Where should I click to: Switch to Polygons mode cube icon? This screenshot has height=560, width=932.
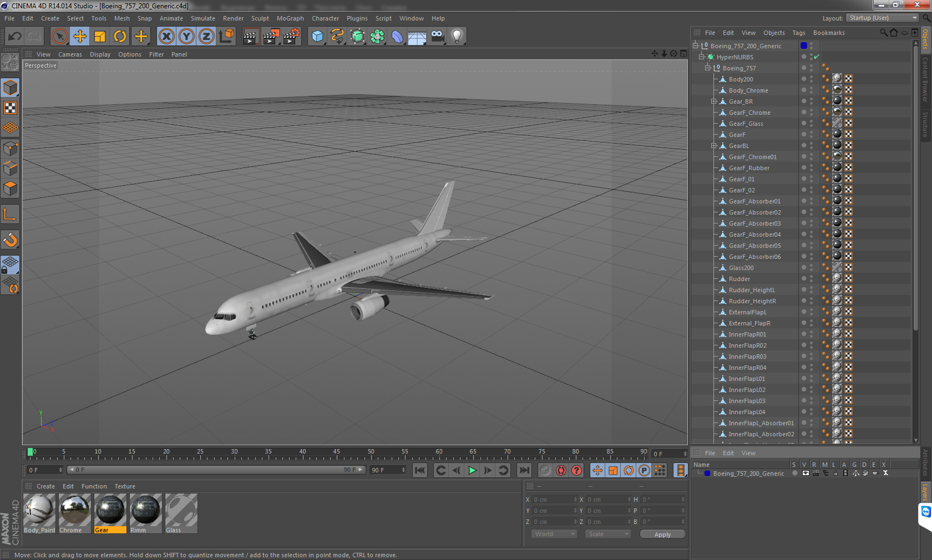[10, 189]
